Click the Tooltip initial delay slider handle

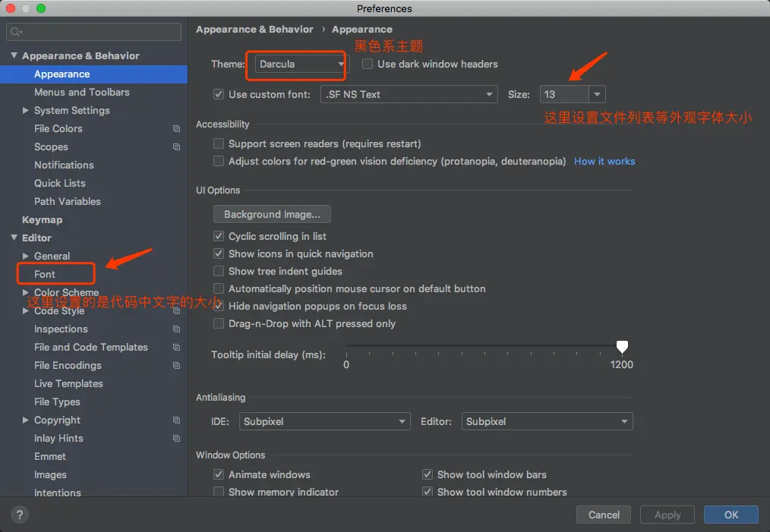pyautogui.click(x=622, y=347)
